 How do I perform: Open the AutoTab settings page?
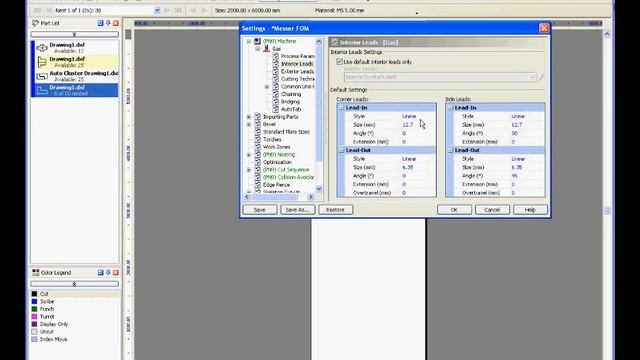click(291, 109)
